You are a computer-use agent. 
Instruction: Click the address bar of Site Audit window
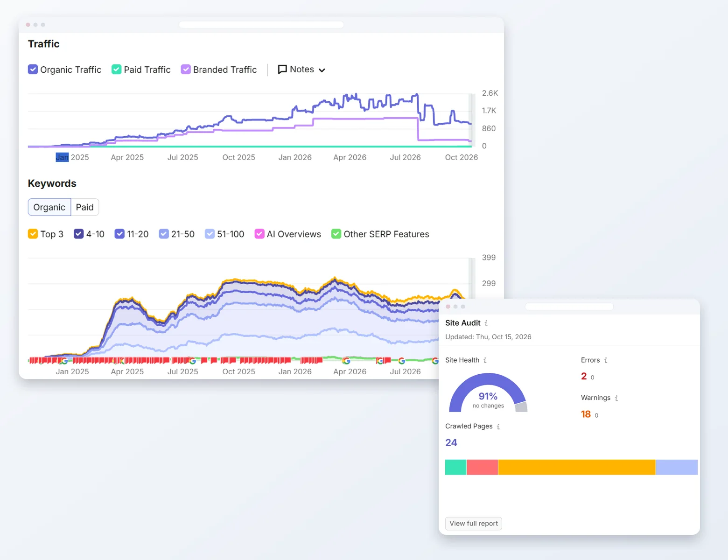[569, 307]
